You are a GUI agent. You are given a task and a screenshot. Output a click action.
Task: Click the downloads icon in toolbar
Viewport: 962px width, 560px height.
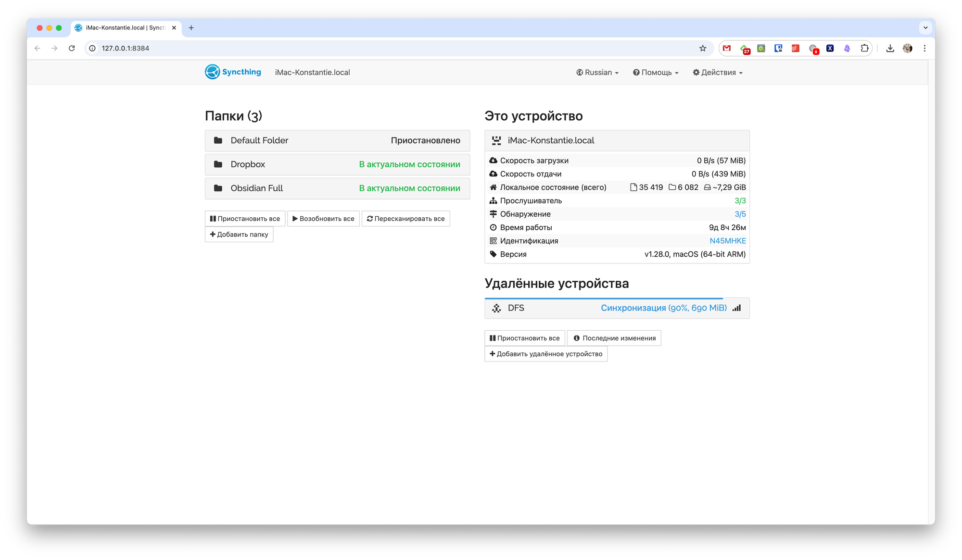tap(890, 48)
